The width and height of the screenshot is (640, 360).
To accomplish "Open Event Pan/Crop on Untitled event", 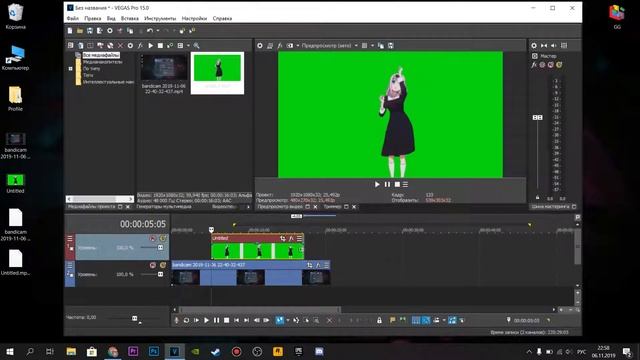I will point(282,238).
